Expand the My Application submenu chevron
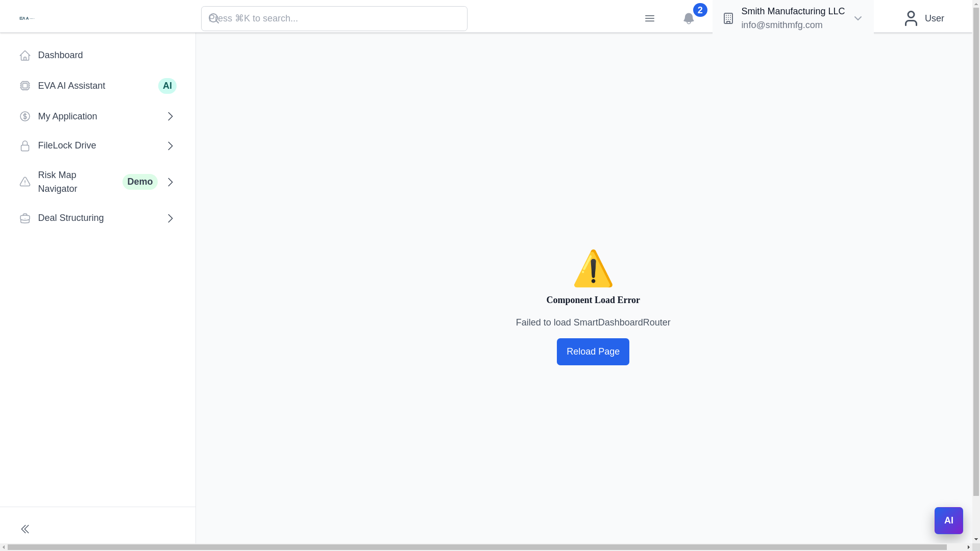Screen dimensions: 980x551 (170, 116)
